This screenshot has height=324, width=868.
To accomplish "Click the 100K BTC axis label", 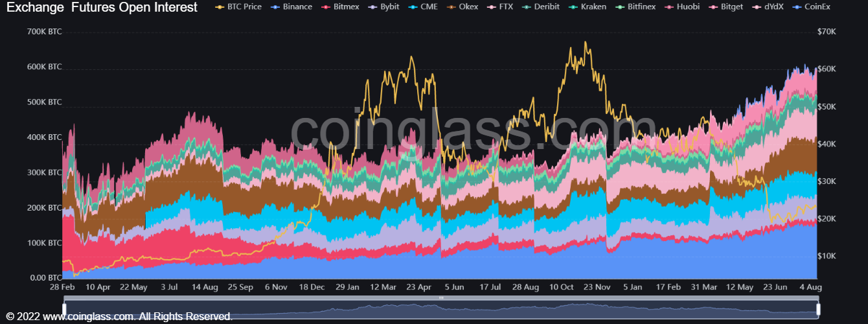I will pyautogui.click(x=45, y=243).
